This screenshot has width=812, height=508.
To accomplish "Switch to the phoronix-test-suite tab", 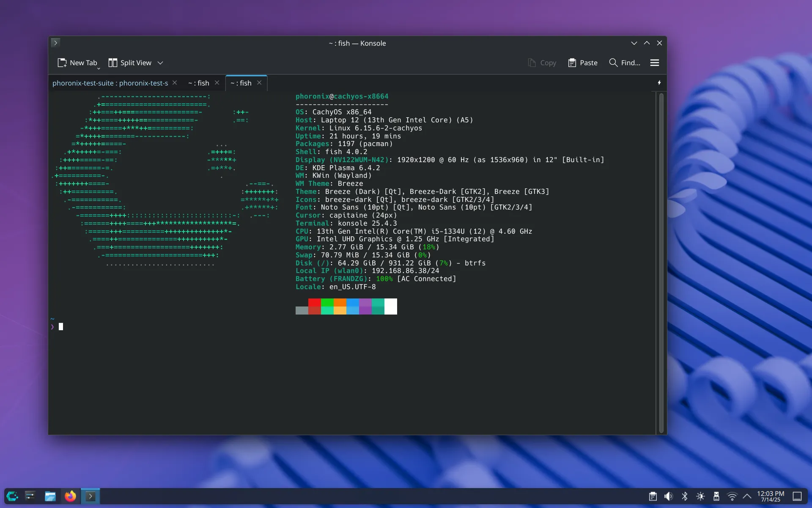I will pos(110,83).
